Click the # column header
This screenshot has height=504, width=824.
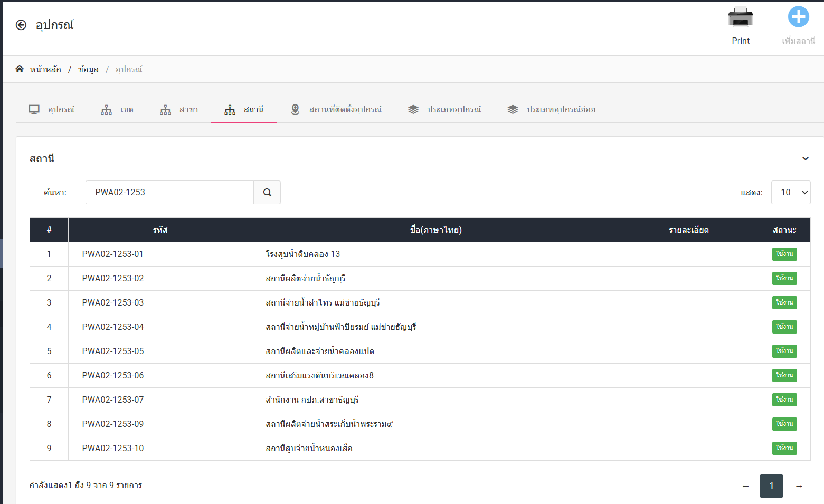tap(49, 230)
